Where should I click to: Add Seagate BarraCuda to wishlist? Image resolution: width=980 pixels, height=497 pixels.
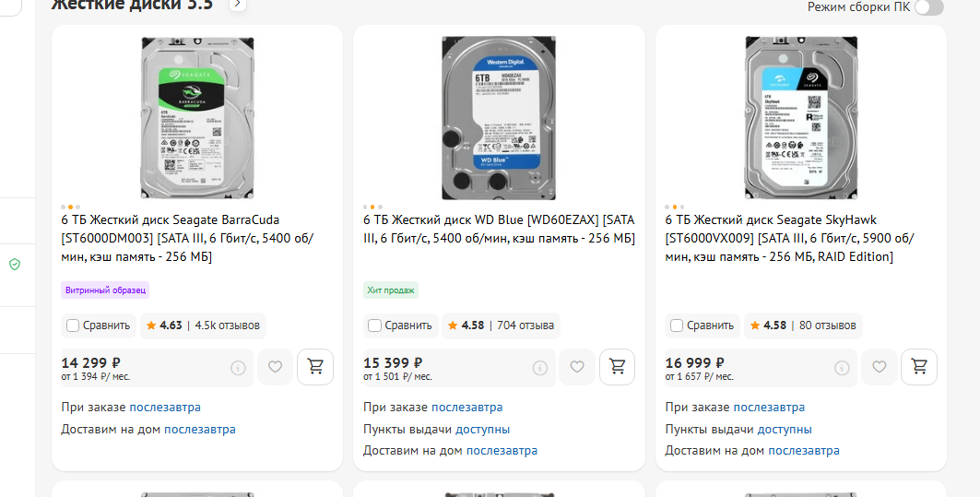(x=275, y=367)
